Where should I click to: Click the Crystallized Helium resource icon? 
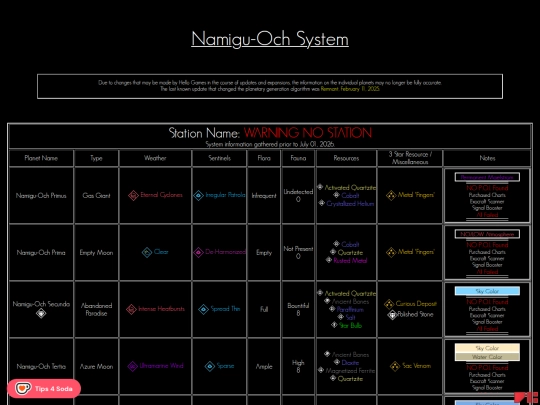click(322, 203)
